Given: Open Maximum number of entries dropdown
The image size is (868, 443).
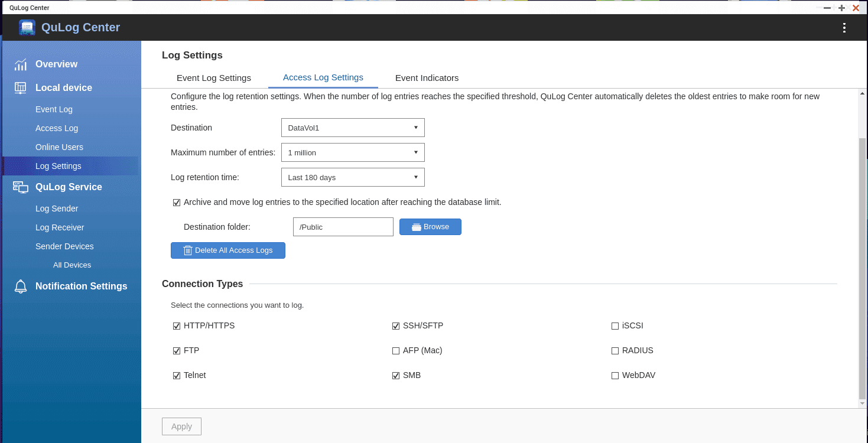Looking at the screenshot, I should (x=353, y=152).
